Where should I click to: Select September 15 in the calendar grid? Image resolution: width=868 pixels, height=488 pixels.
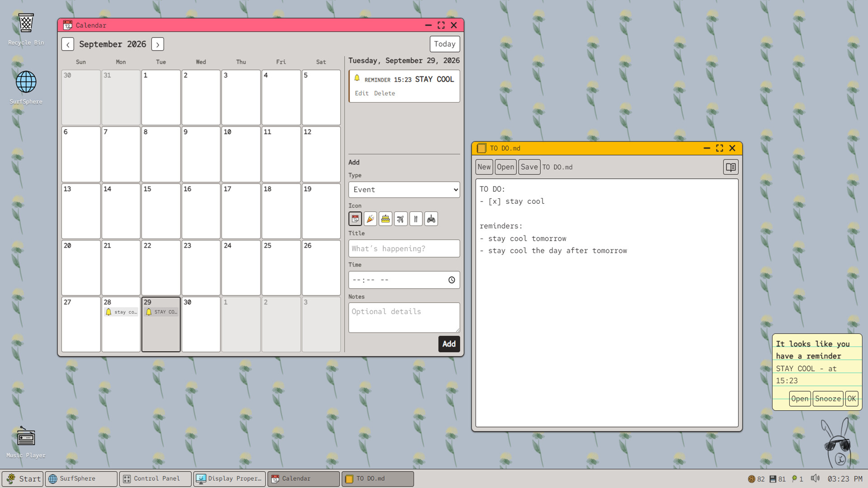160,211
